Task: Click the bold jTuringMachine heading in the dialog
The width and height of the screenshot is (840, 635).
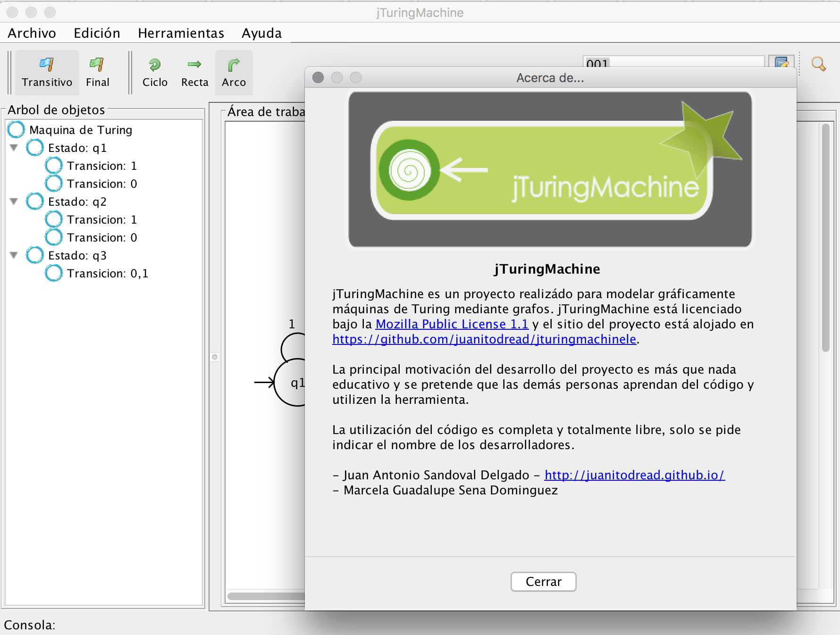Action: pos(547,269)
